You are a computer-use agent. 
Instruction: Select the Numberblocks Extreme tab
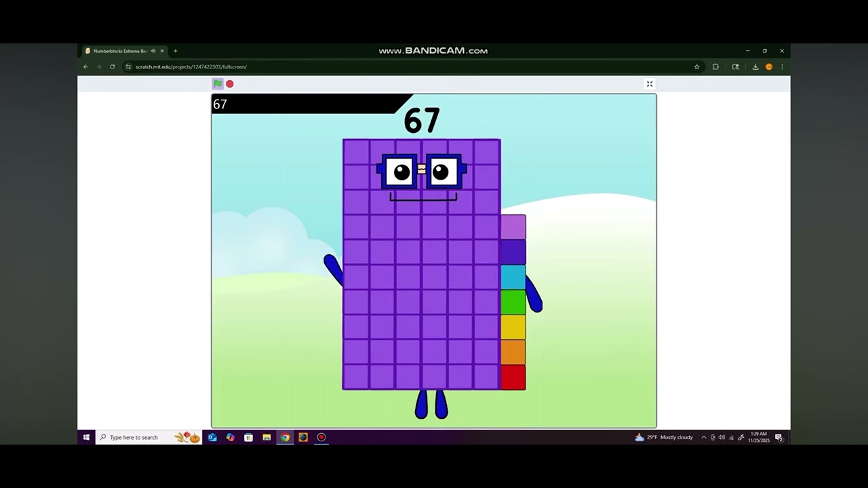(x=124, y=51)
